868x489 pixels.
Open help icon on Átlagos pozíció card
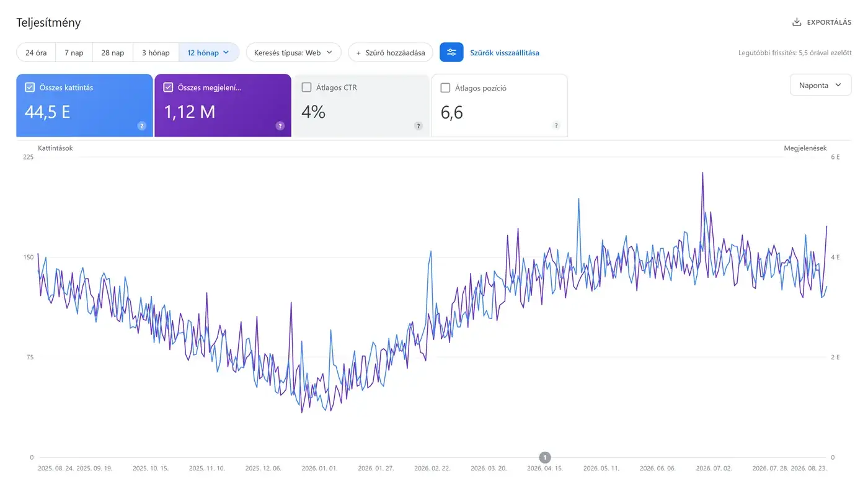tap(556, 126)
